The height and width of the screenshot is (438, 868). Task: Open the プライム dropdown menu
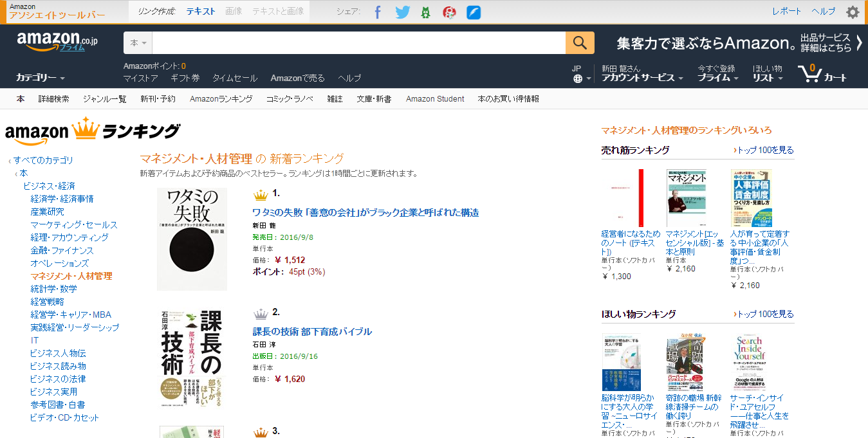coord(718,78)
